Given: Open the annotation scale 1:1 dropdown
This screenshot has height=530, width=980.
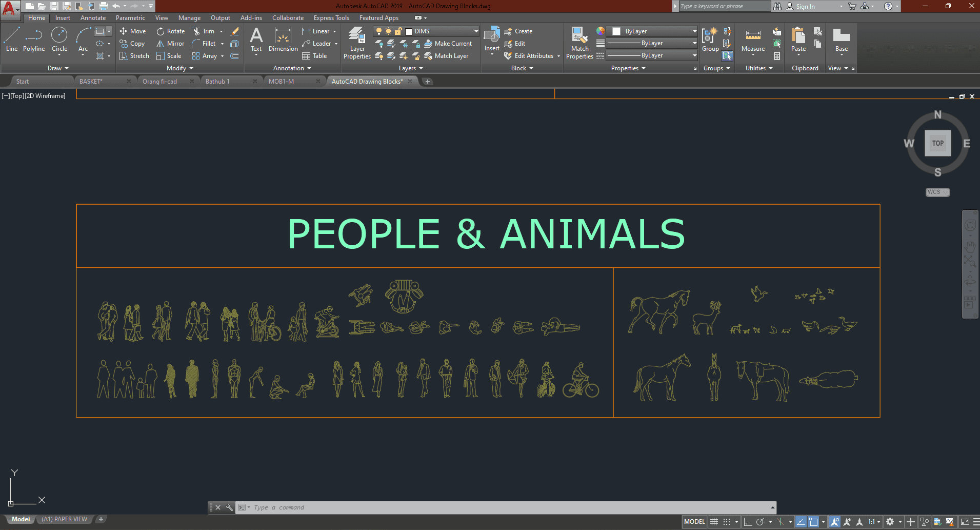Looking at the screenshot, I should click(874, 522).
